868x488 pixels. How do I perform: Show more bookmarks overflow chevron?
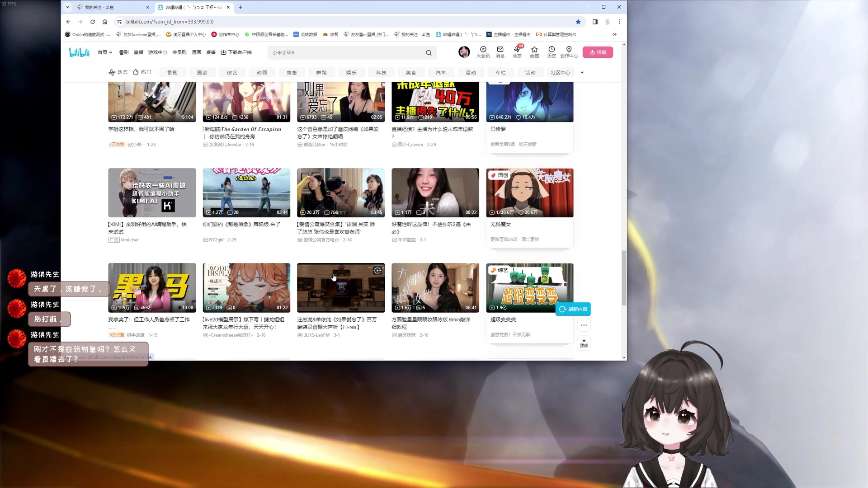614,34
